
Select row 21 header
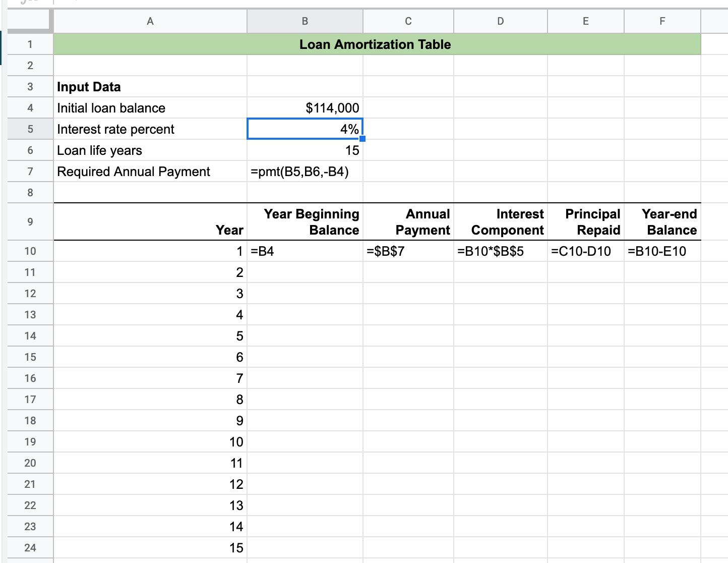(x=30, y=484)
